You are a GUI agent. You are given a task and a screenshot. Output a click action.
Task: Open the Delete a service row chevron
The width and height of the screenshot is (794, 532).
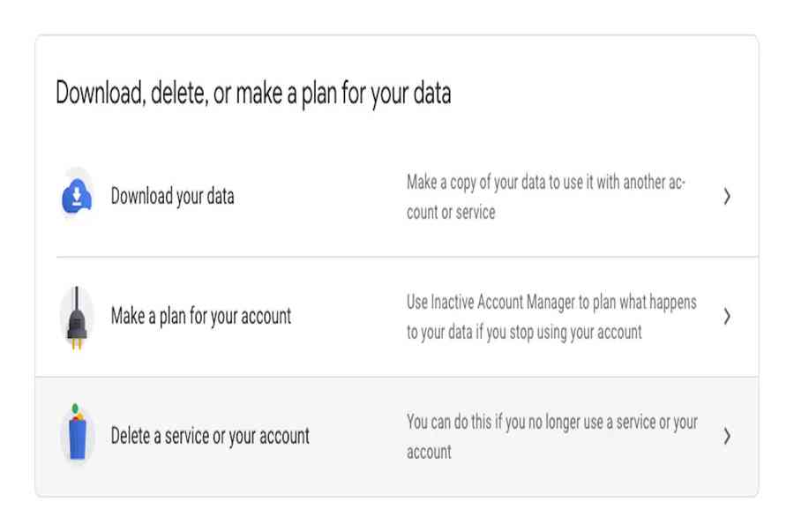[x=726, y=436]
